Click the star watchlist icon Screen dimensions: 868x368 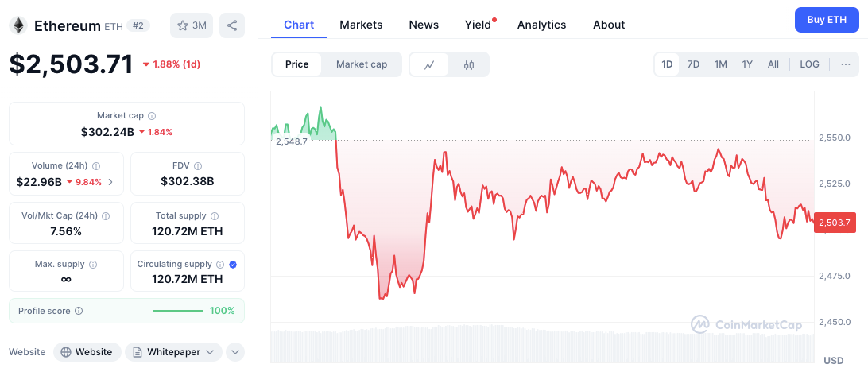[x=183, y=25]
